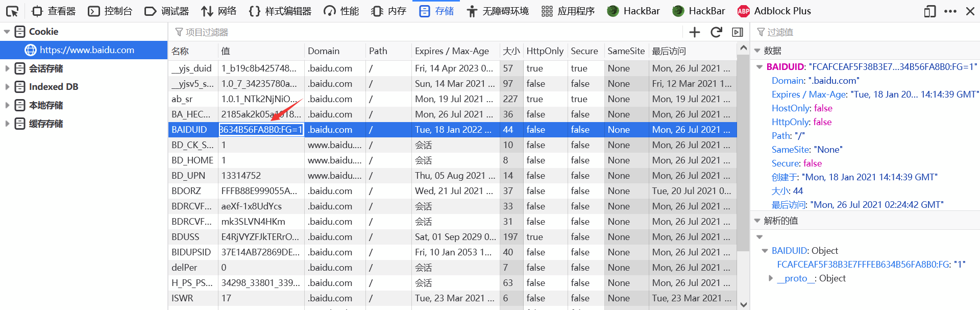The image size is (980, 310).
Task: Collapse the Cookie tree node
Action: coord(7,32)
